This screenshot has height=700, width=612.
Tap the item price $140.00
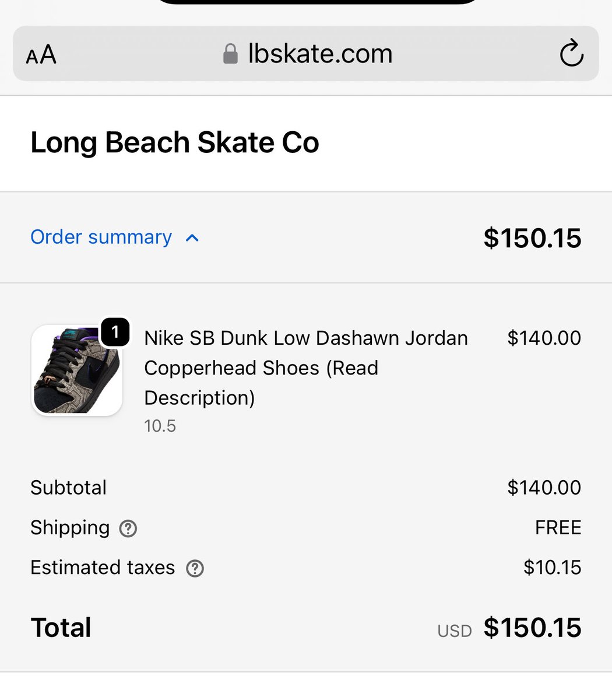(544, 338)
